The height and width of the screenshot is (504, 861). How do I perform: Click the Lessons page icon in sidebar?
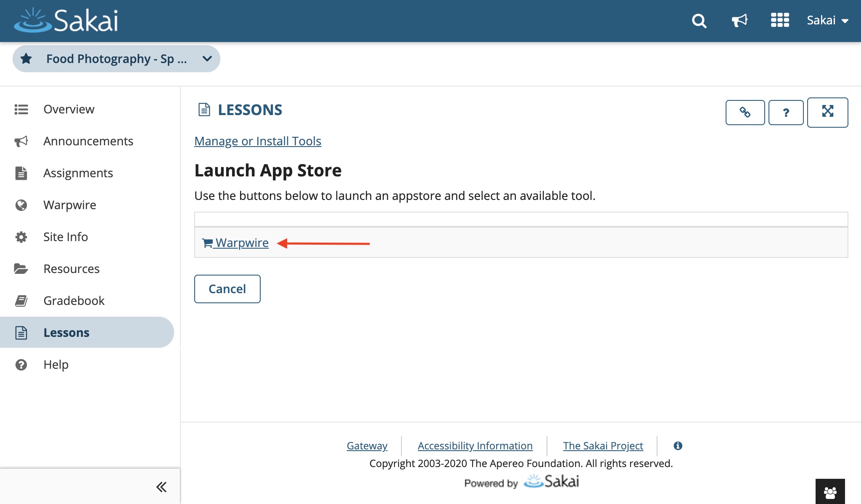(x=21, y=333)
